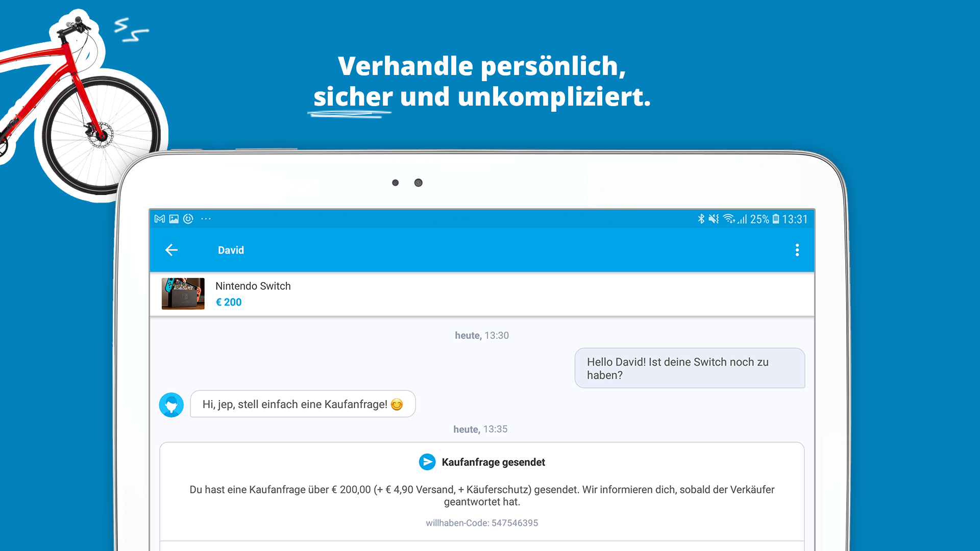
Task: Tap the muted sound status icon
Action: pyautogui.click(x=714, y=219)
